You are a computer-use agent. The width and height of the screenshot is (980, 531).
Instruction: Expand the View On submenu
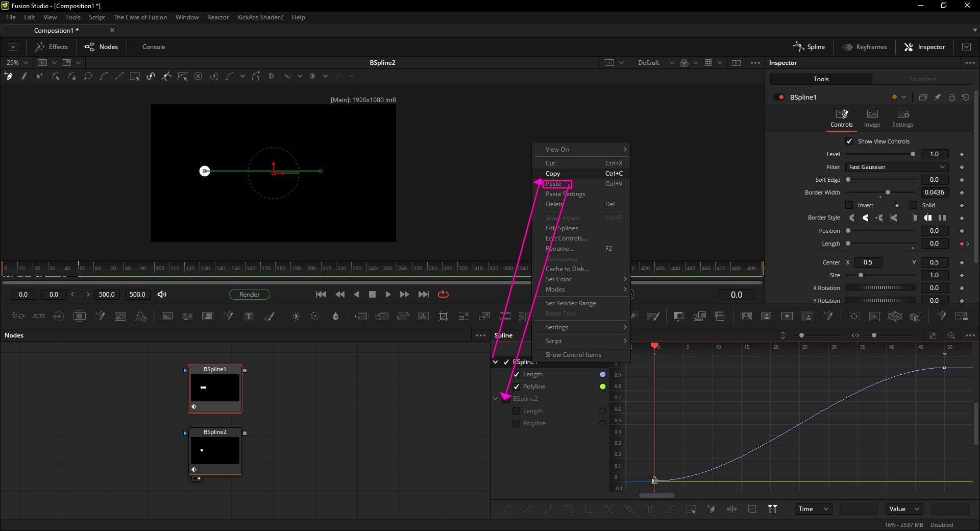point(581,150)
